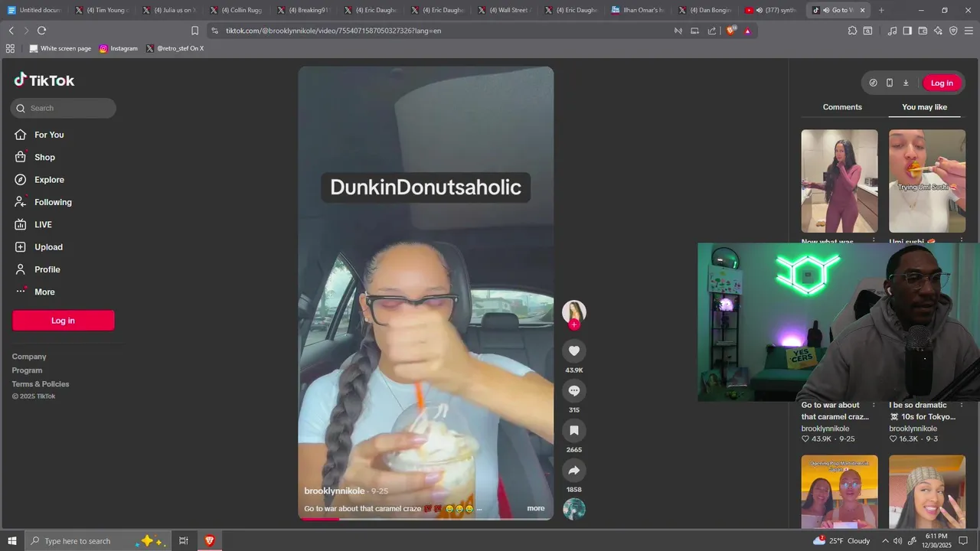Click the Windows taskbar search box
The image size is (980, 551).
click(x=100, y=540)
